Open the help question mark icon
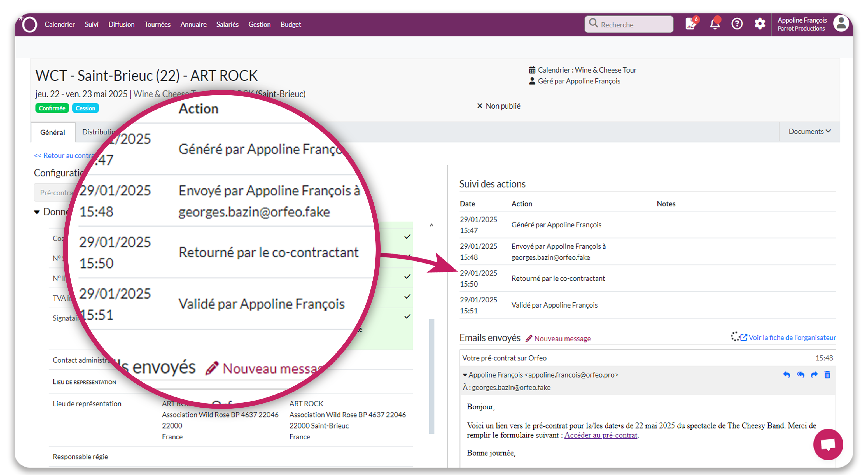This screenshot has height=475, width=868. click(x=737, y=24)
